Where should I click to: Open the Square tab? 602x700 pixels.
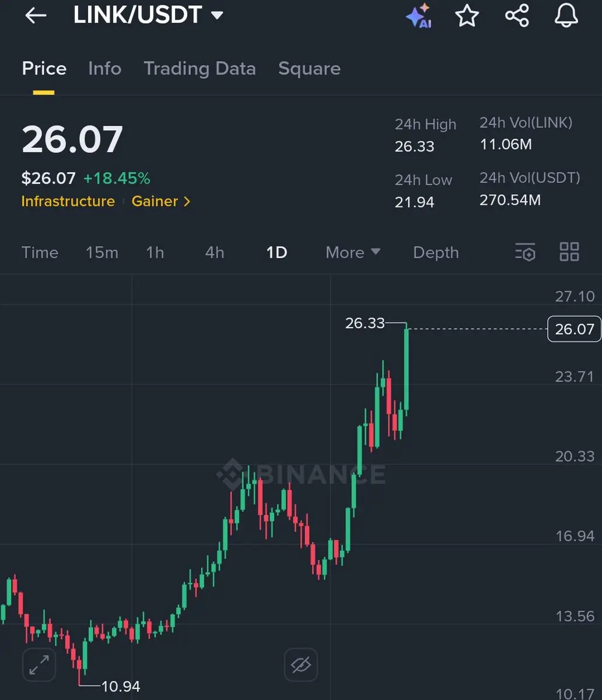[309, 69]
